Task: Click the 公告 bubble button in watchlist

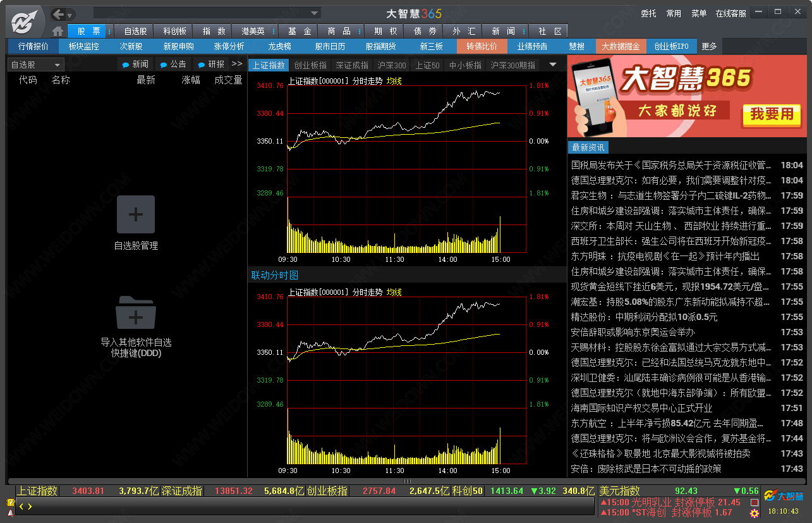Action: (x=174, y=65)
